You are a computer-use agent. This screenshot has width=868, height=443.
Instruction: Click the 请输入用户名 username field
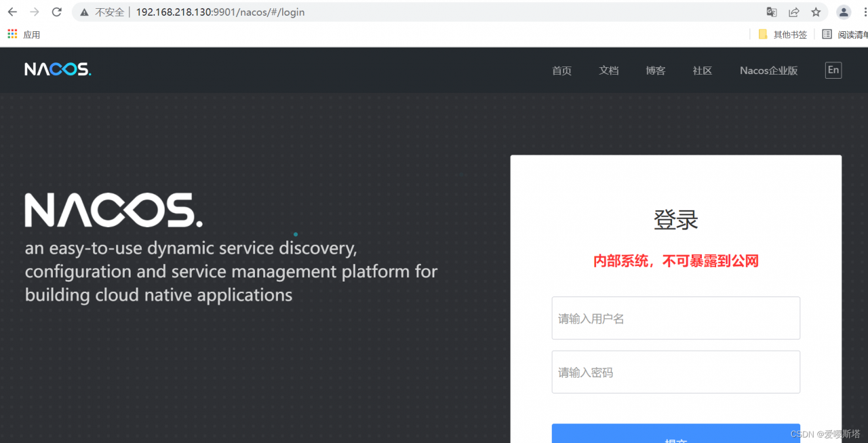click(675, 317)
